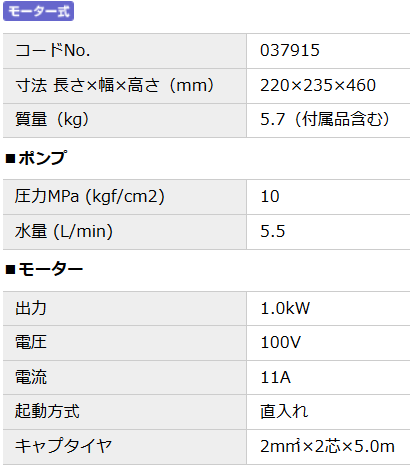Click the キャプタイヤ value 2m㎡×2芯×5.0m
The width and height of the screenshot is (410, 468).
[328, 446]
